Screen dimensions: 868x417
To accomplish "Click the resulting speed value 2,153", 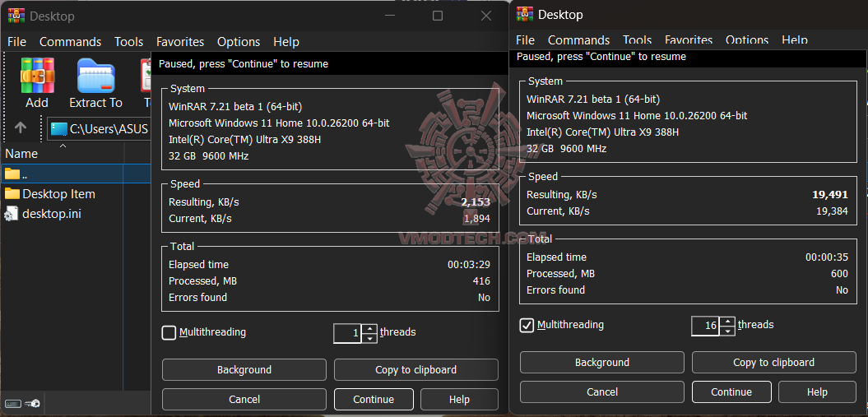I will click(x=476, y=202).
